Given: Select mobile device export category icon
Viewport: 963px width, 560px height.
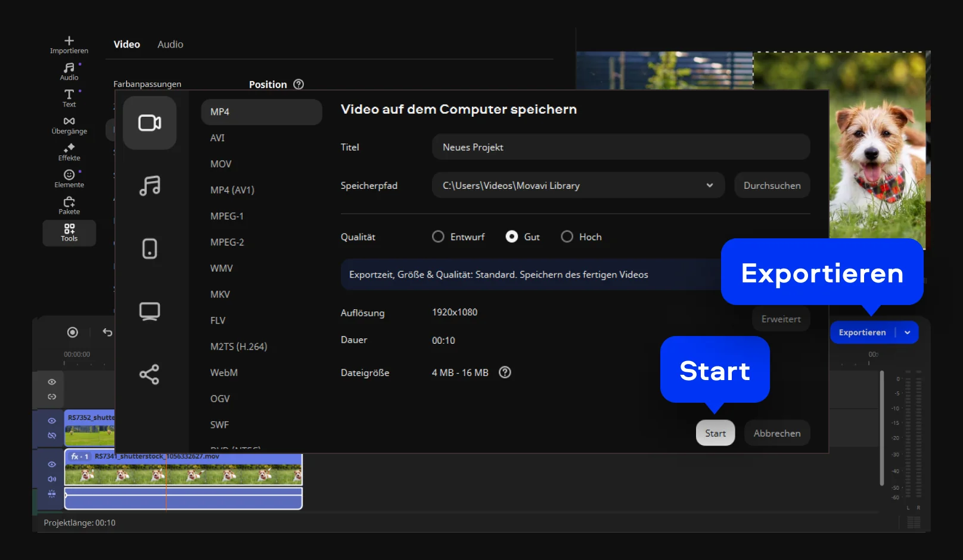Looking at the screenshot, I should pos(150,248).
